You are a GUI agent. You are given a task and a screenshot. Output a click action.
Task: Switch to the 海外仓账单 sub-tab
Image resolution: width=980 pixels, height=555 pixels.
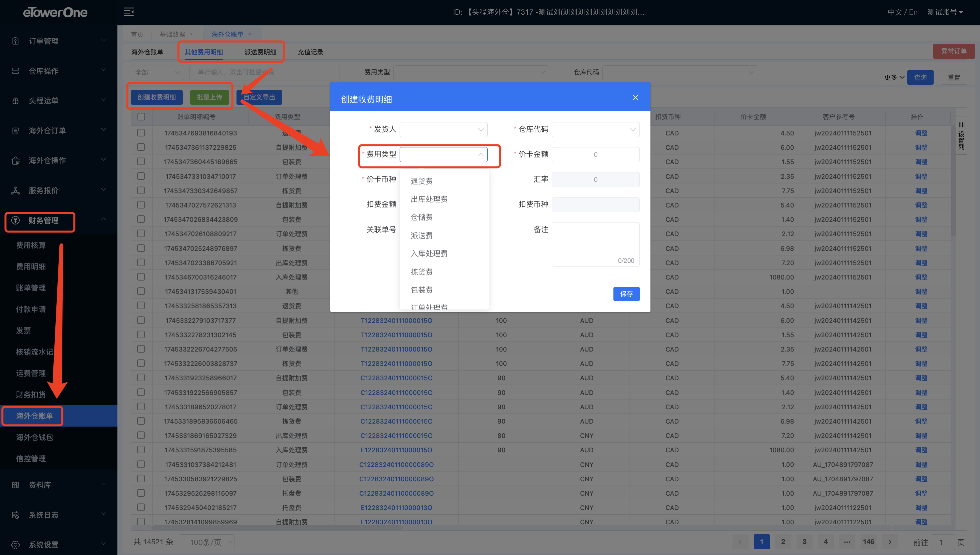147,52
